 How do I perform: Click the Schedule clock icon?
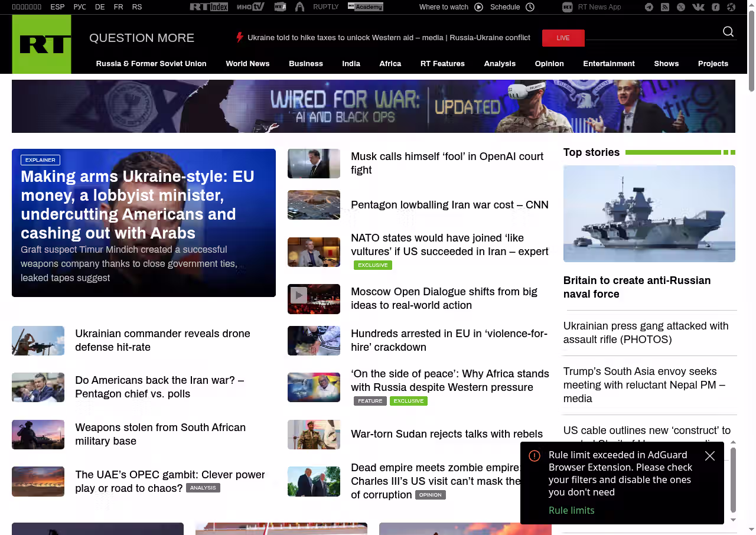click(530, 7)
